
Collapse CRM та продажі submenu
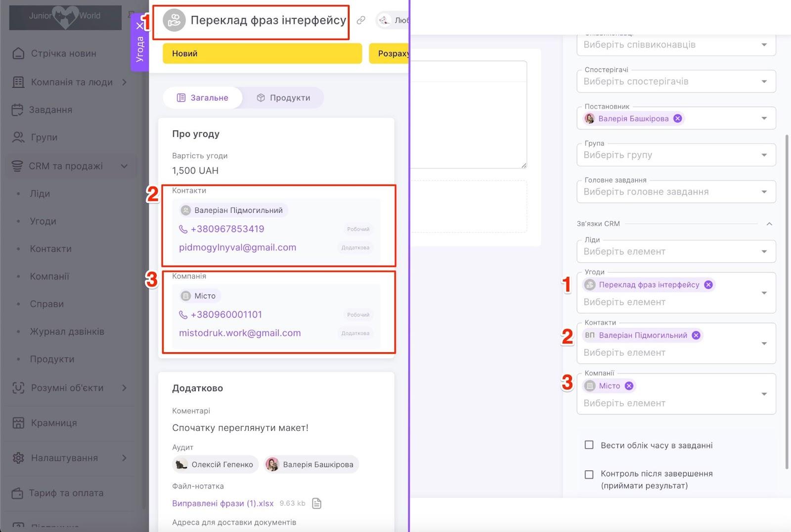click(125, 166)
